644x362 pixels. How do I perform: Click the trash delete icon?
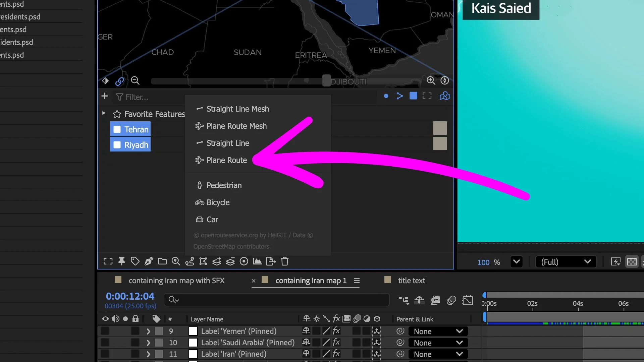[x=285, y=261]
